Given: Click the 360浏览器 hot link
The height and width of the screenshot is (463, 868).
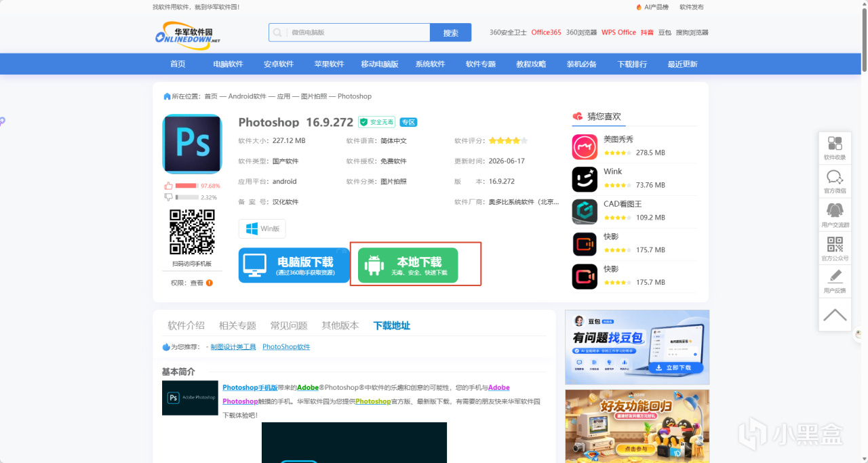Looking at the screenshot, I should coord(581,33).
